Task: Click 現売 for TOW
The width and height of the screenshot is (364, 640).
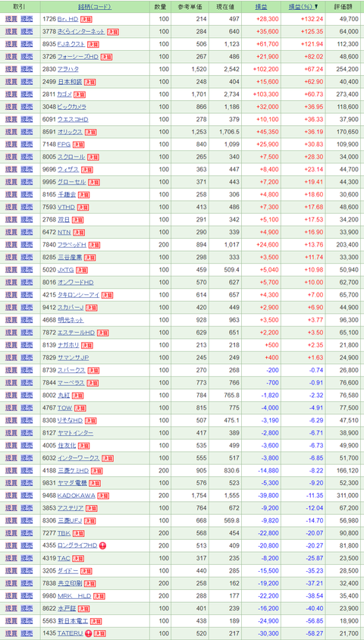Action: click(x=27, y=409)
